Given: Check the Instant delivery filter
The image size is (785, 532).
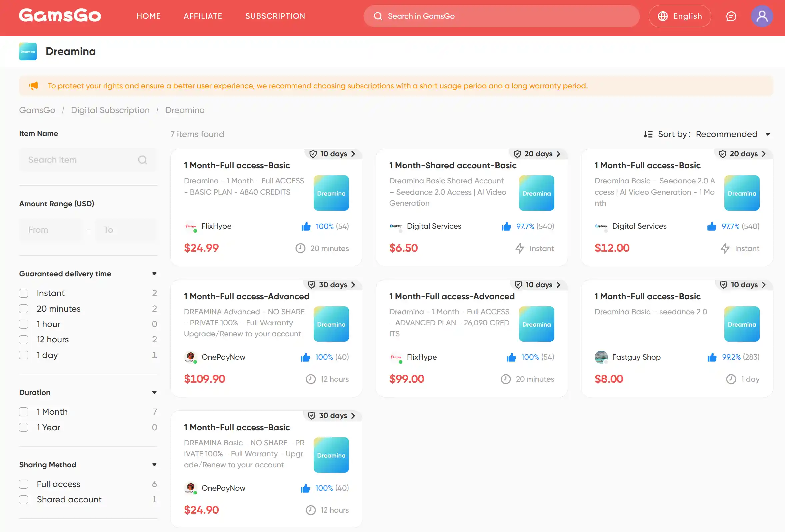Looking at the screenshot, I should [23, 293].
